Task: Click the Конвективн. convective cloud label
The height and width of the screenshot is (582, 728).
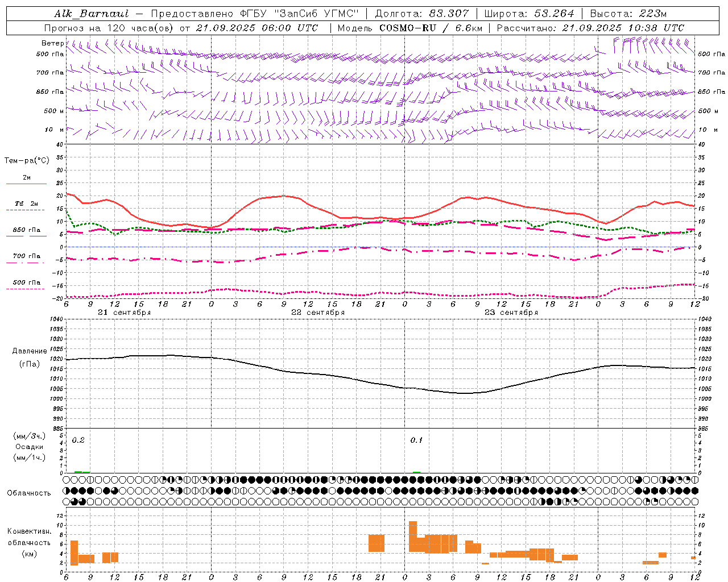Action: coord(29,531)
